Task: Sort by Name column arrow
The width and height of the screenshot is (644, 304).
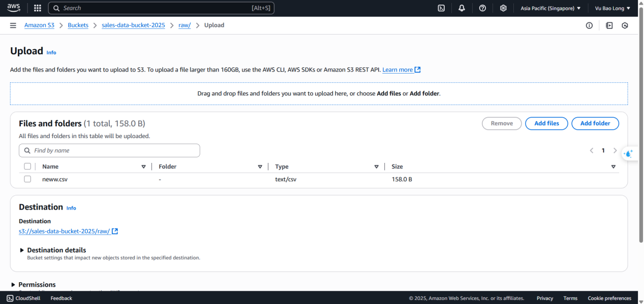Action: pos(143,166)
